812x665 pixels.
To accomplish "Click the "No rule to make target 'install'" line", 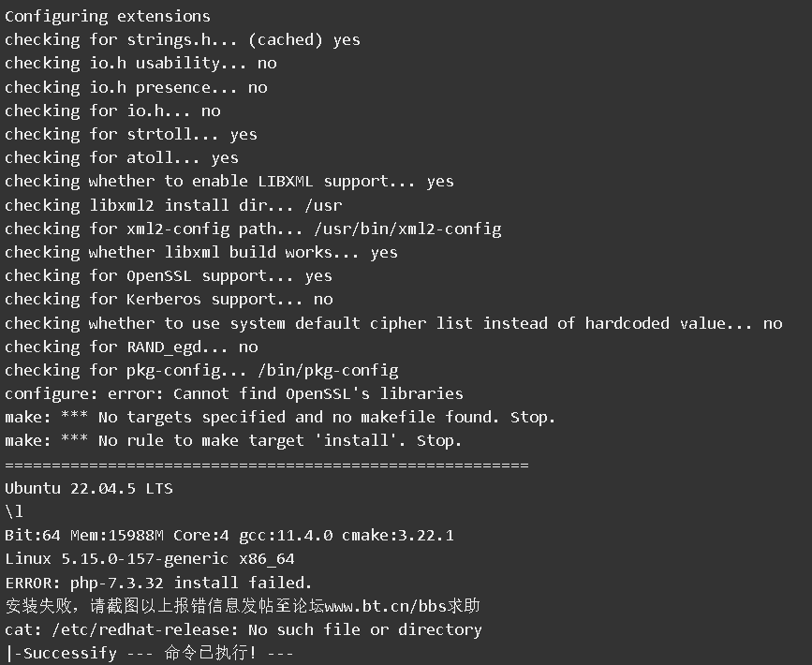I will click(x=233, y=440).
